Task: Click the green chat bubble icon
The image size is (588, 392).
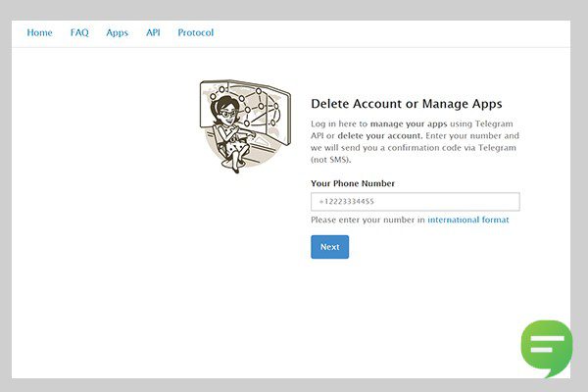Action: 547,348
